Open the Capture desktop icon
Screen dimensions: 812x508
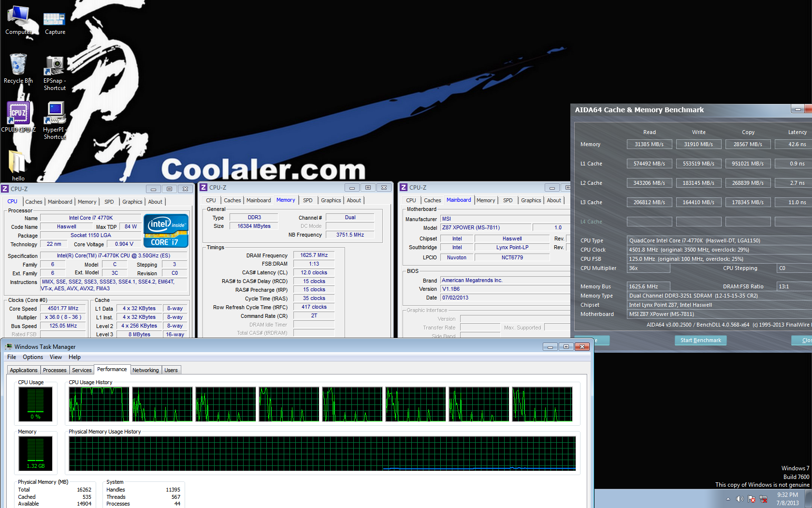55,23
